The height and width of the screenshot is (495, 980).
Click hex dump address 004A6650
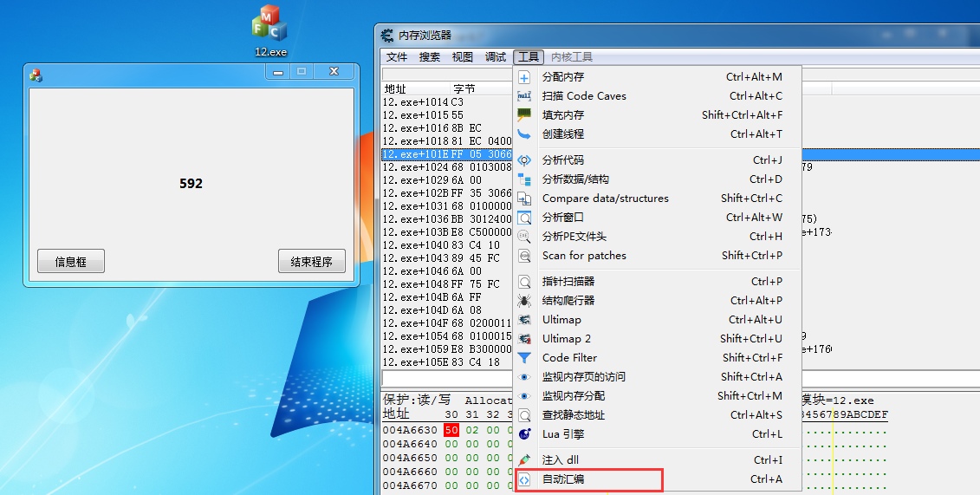coord(410,458)
